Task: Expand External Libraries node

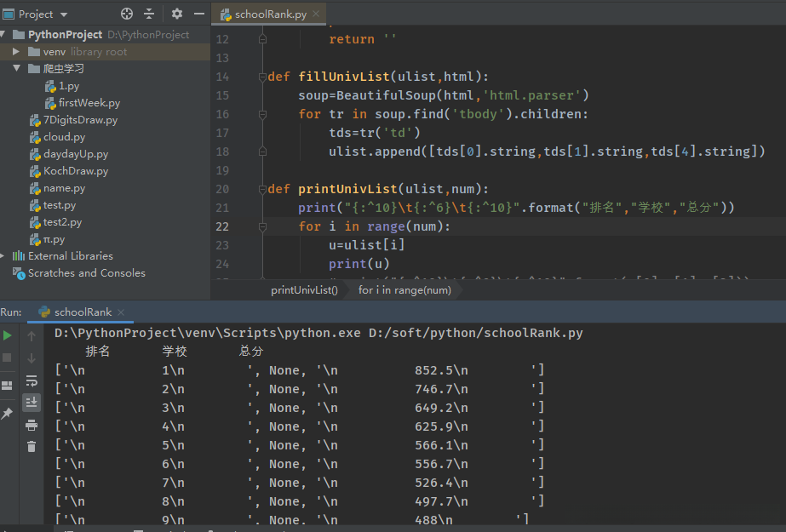Action: pos(3,256)
